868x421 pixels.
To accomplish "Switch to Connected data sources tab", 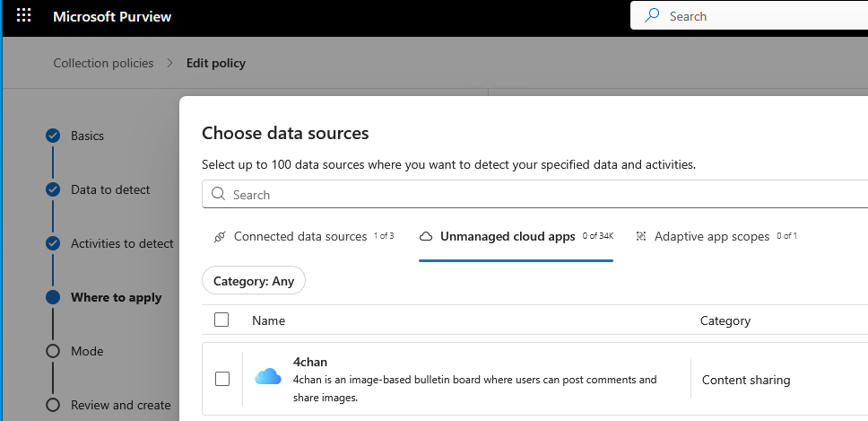I will click(x=302, y=237).
